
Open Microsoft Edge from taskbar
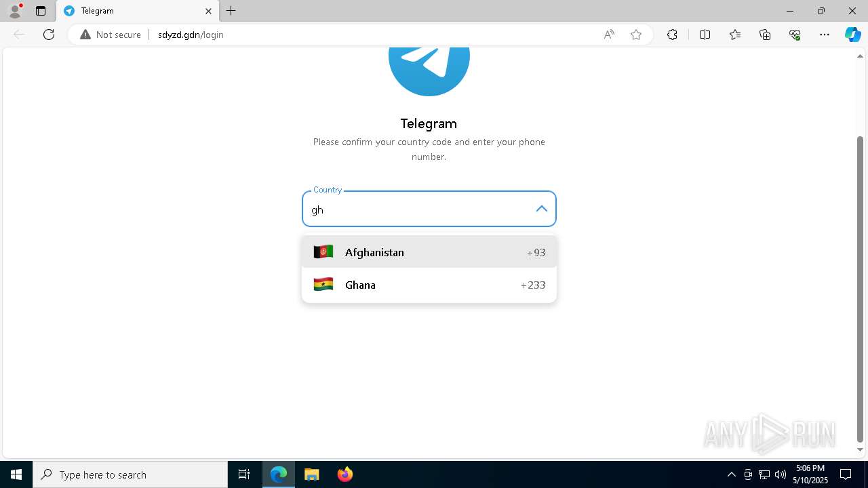tap(279, 474)
